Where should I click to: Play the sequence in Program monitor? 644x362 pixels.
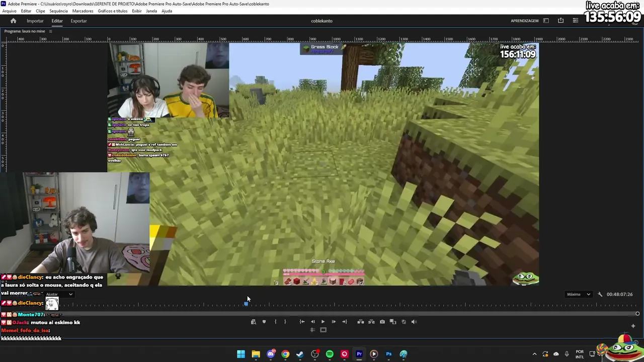coord(323,322)
